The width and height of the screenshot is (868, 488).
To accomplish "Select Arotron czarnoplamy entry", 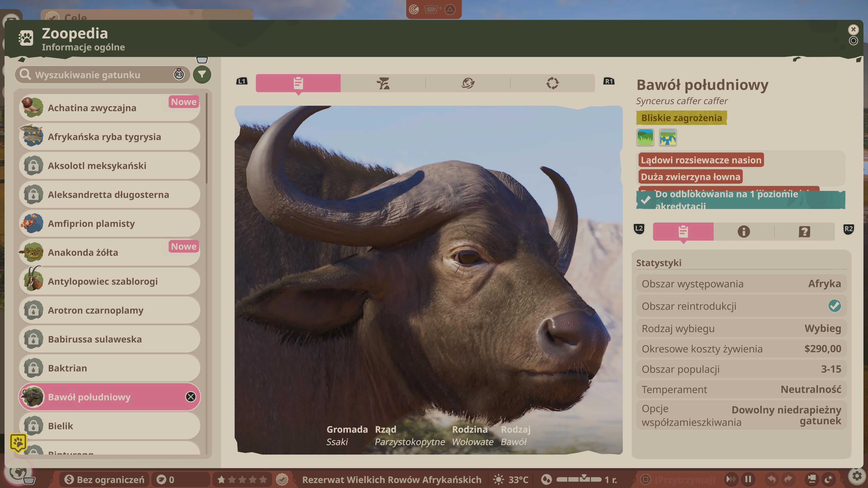I will click(109, 310).
